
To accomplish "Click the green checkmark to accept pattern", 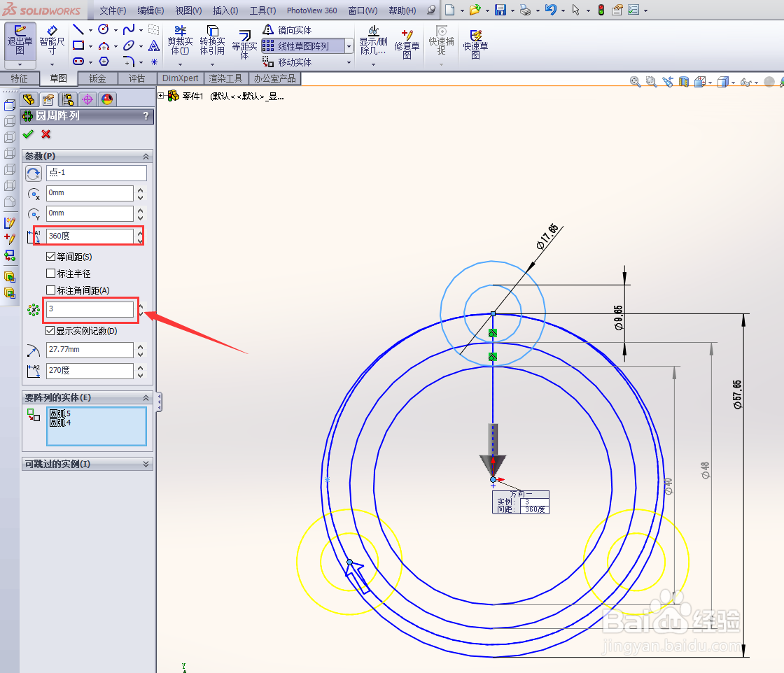I will pos(29,134).
